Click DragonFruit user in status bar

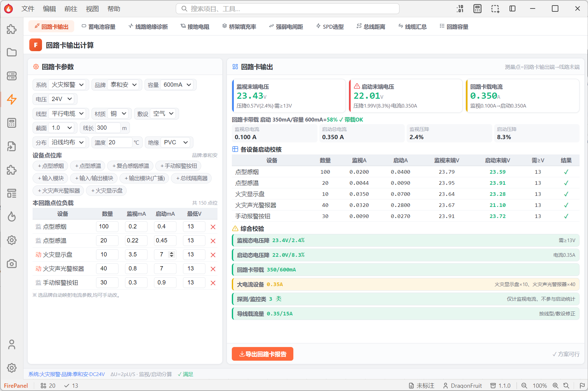pyautogui.click(x=463, y=385)
